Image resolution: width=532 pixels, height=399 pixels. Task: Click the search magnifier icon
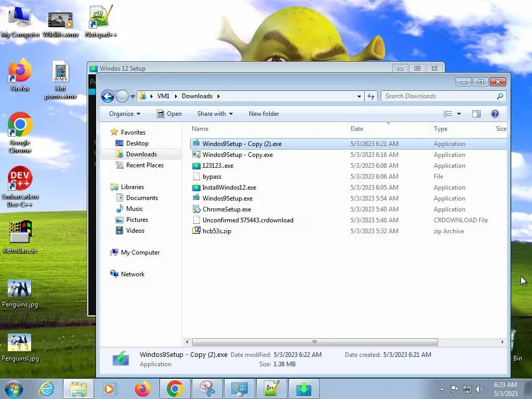coord(500,96)
